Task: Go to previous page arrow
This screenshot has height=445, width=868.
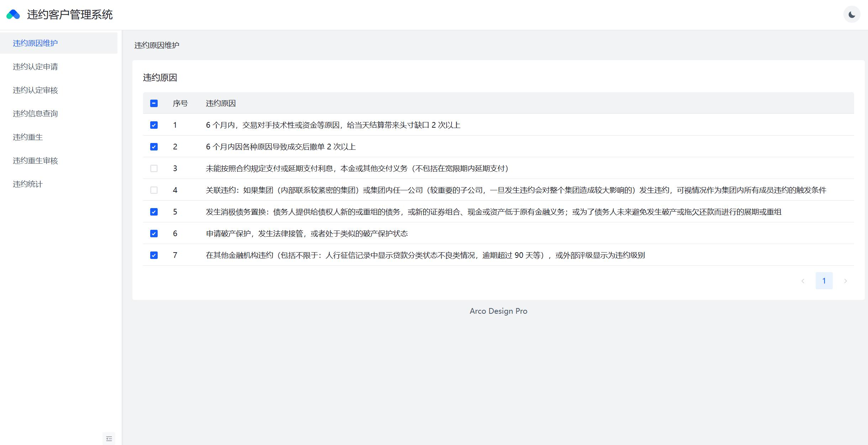Action: [803, 281]
